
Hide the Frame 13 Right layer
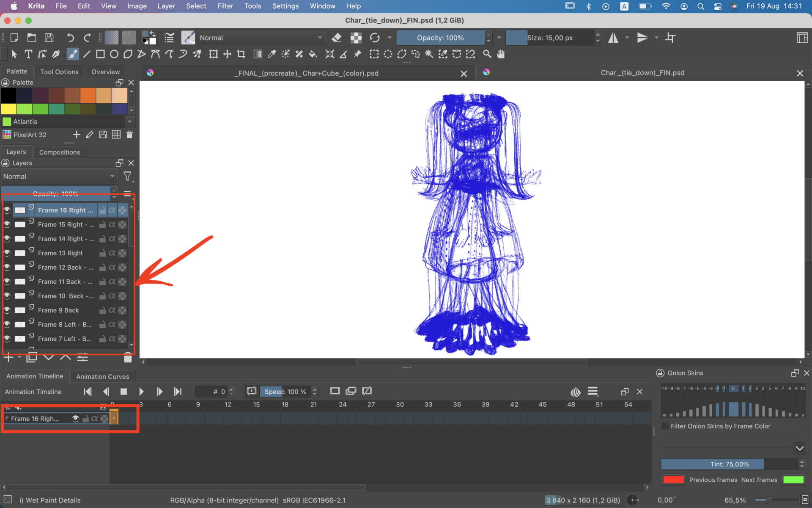[7, 253]
